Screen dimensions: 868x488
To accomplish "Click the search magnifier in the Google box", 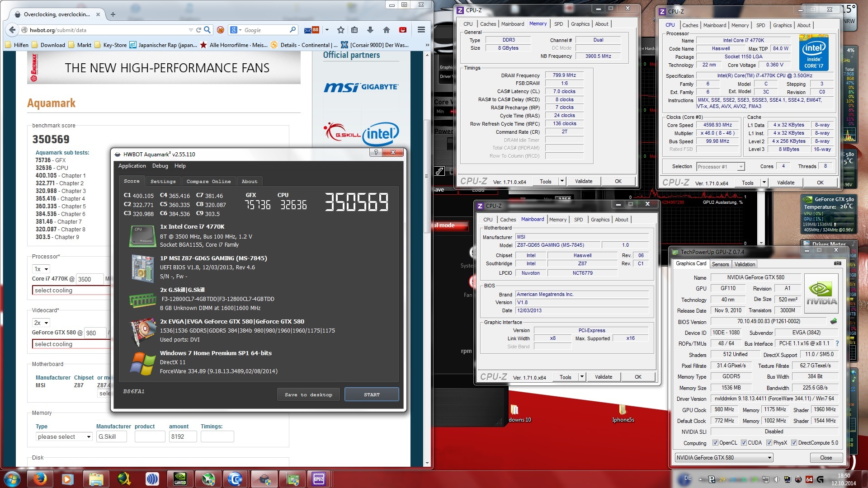I will click(x=292, y=30).
